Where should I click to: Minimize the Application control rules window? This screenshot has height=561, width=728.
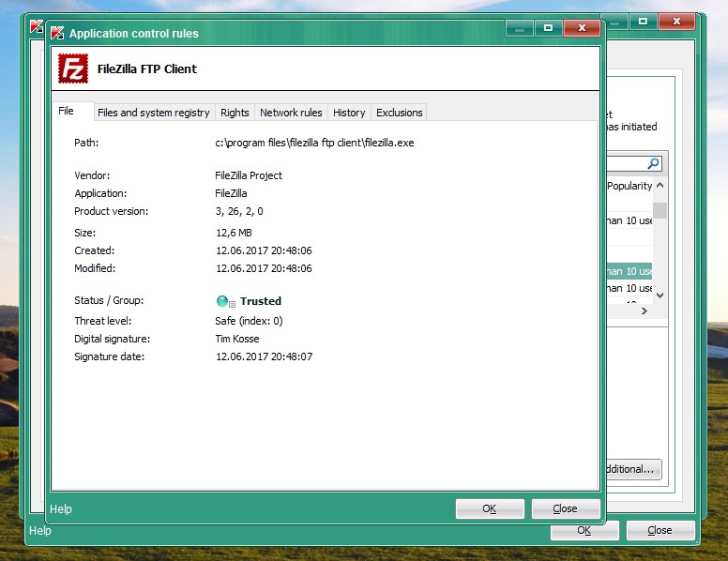[520, 28]
